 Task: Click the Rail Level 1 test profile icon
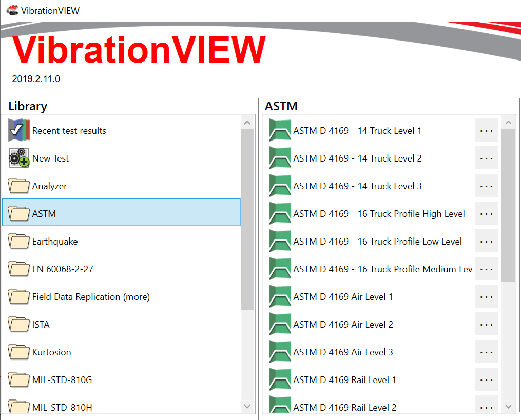click(x=280, y=380)
